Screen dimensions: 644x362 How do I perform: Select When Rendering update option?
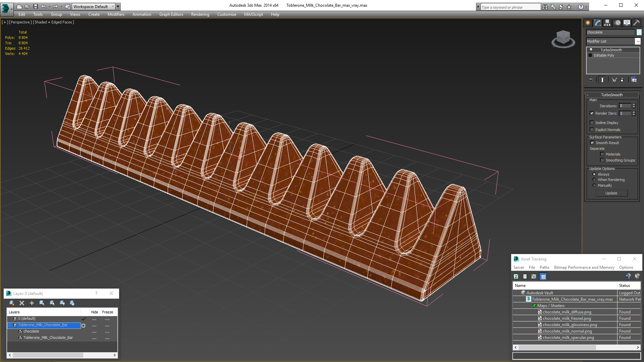pyautogui.click(x=594, y=180)
